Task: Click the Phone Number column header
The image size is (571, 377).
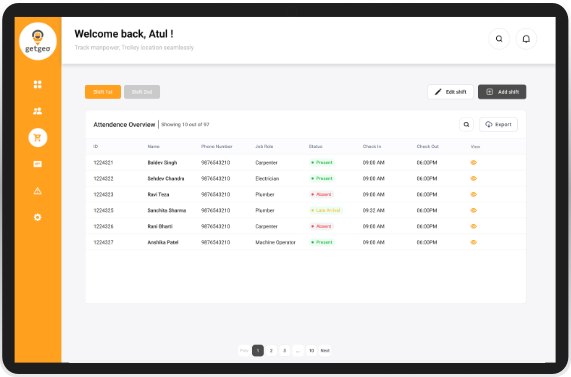Action: [x=217, y=146]
